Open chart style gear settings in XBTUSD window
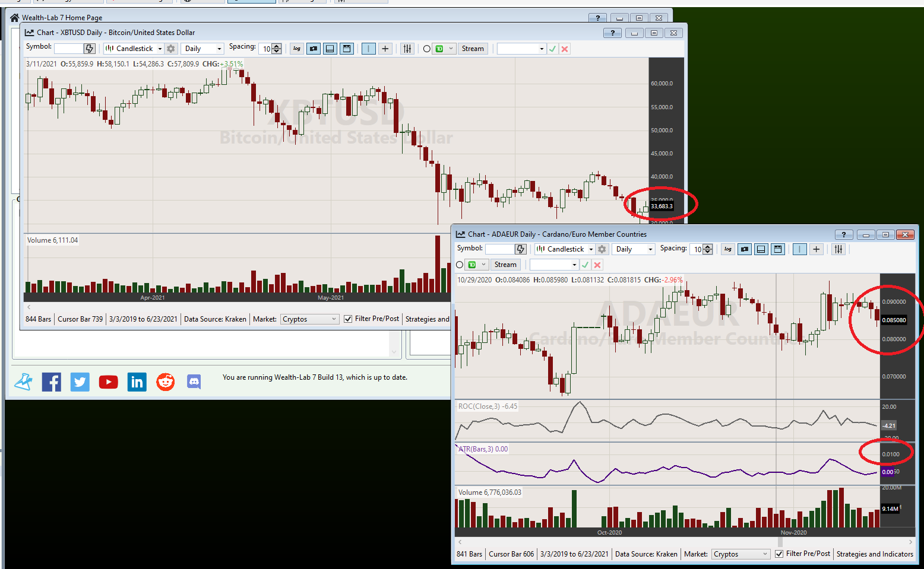Screen dimensions: 924x569 pyautogui.click(x=171, y=49)
